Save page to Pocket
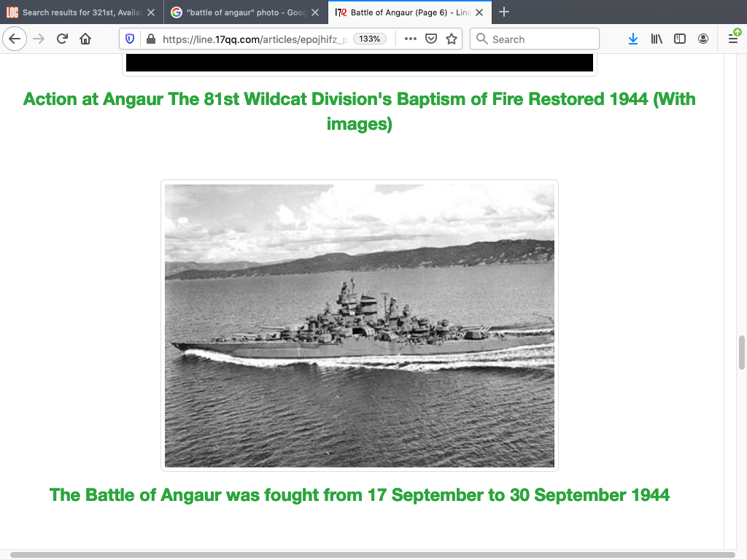Screen dimensions: 747x560 coord(431,39)
